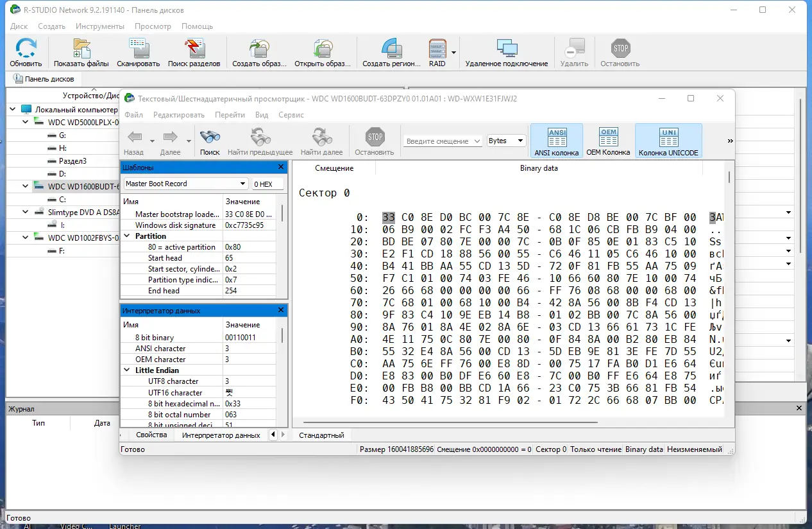Select partition G: in disk tree
812x529 pixels.
(x=62, y=135)
